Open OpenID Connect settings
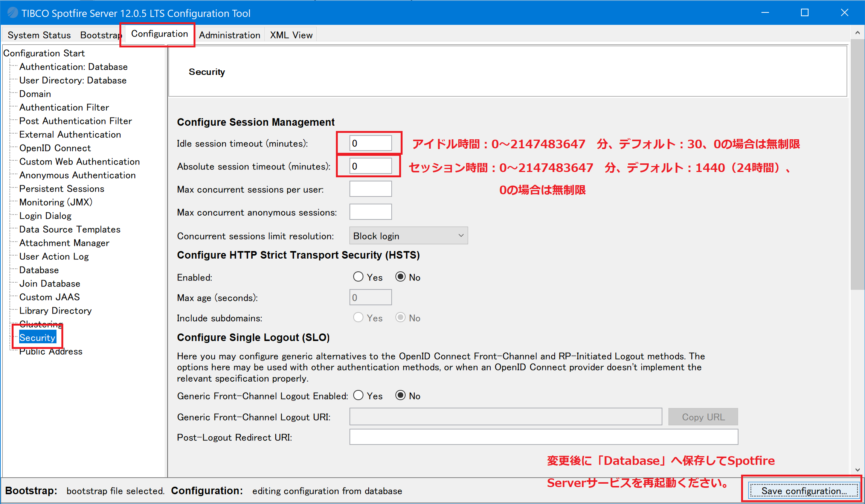The image size is (865, 504). pos(55,148)
